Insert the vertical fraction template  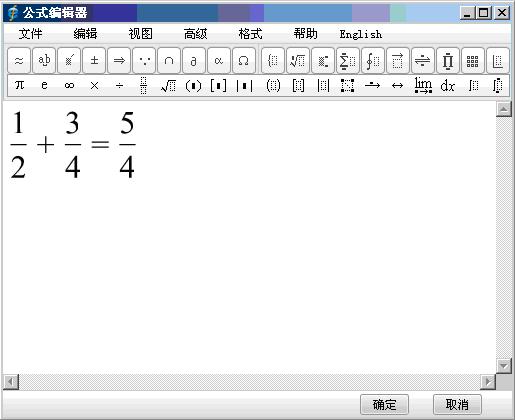point(144,86)
